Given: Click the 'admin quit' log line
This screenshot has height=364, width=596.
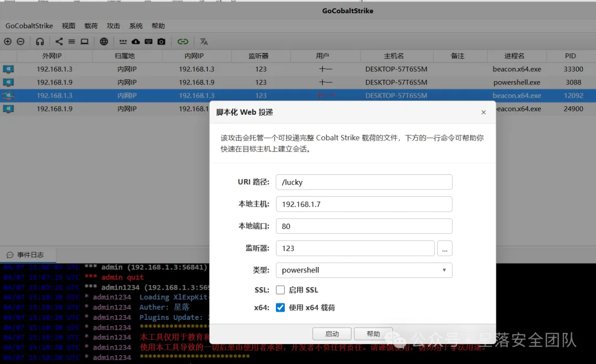Looking at the screenshot, I should [123, 277].
